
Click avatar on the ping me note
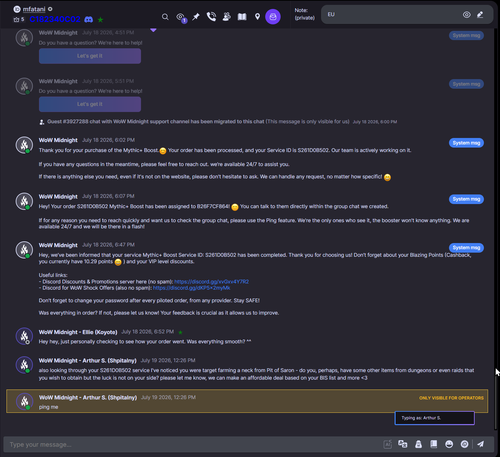coord(25,402)
